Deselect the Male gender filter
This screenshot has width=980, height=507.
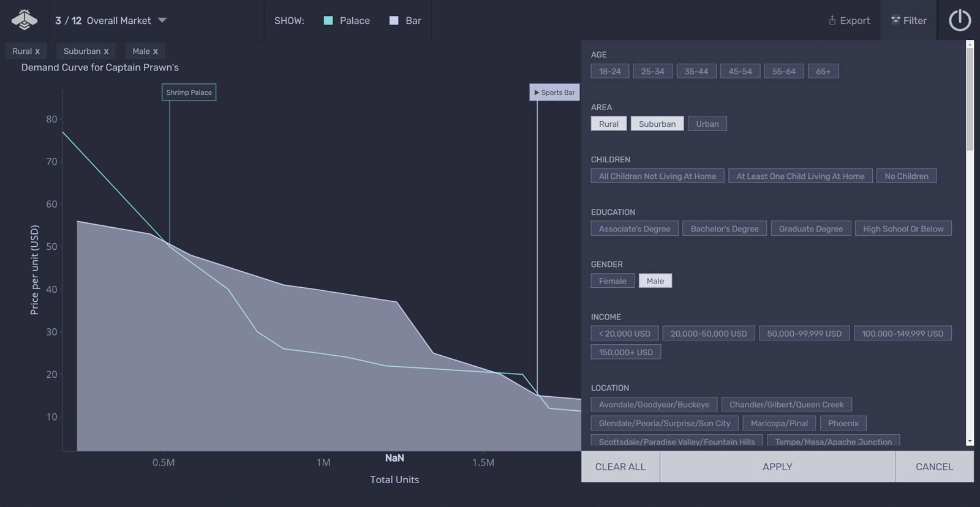point(655,281)
